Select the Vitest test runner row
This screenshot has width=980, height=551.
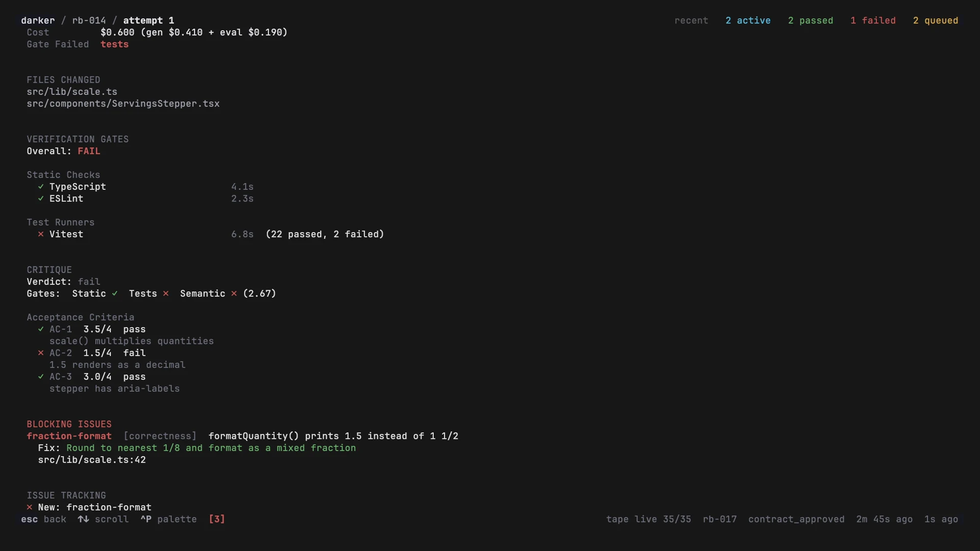point(210,234)
